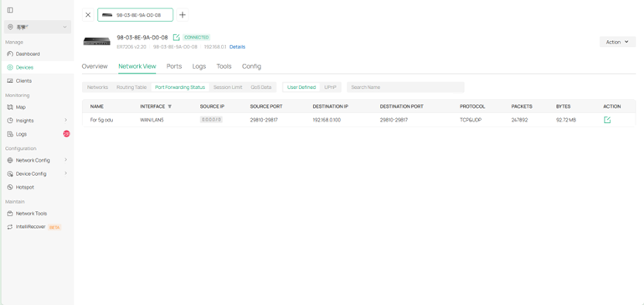
Task: Click the CONNECTED status badge
Action: [196, 38]
